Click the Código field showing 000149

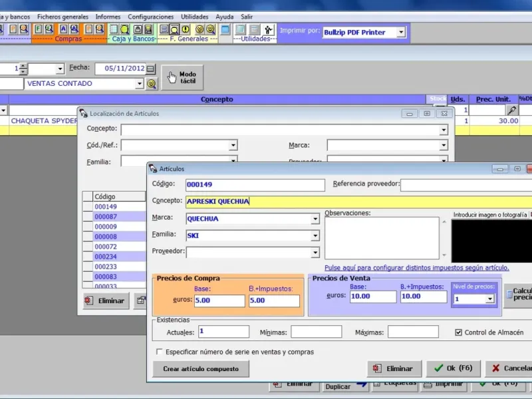point(255,185)
